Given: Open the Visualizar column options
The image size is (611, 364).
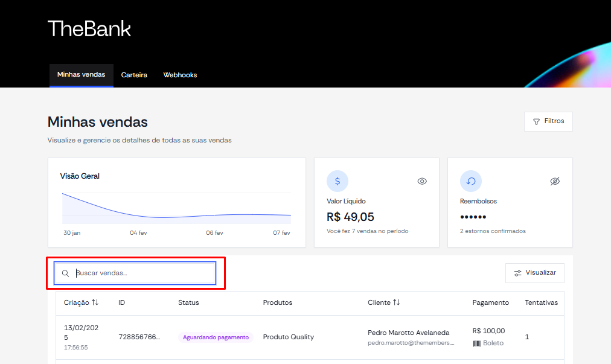Looking at the screenshot, I should [535, 273].
